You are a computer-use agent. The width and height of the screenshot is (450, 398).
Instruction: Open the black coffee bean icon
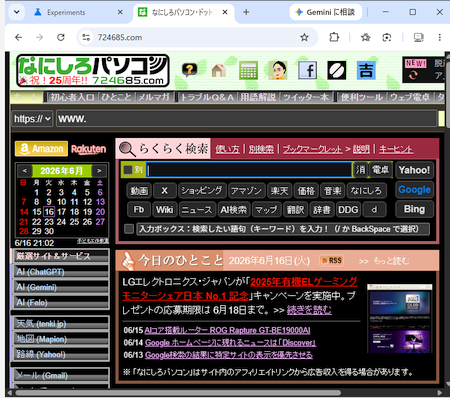click(x=337, y=70)
